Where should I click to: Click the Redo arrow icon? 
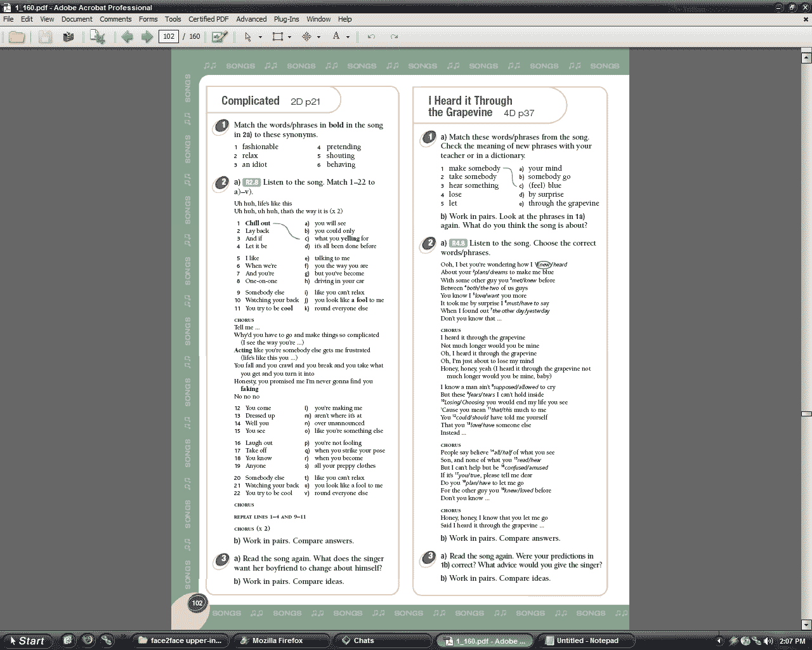point(394,37)
